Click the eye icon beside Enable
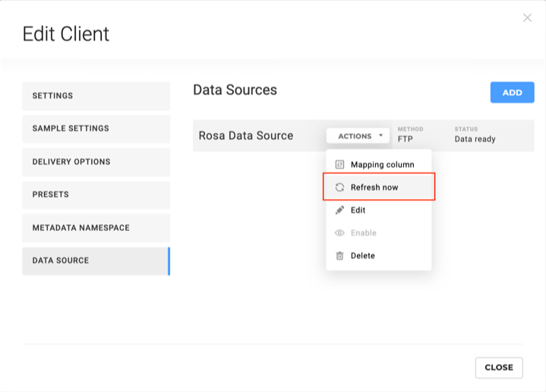 (x=339, y=233)
